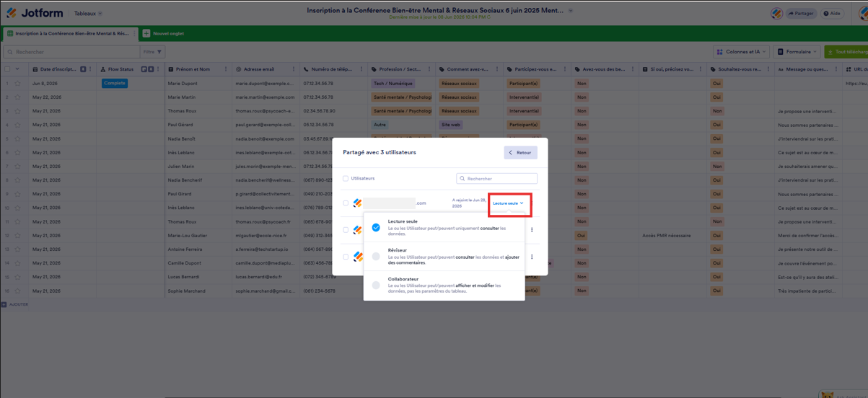The image size is (868, 398).
Task: Open column menu for Comment avez-vous
Action: tap(497, 69)
